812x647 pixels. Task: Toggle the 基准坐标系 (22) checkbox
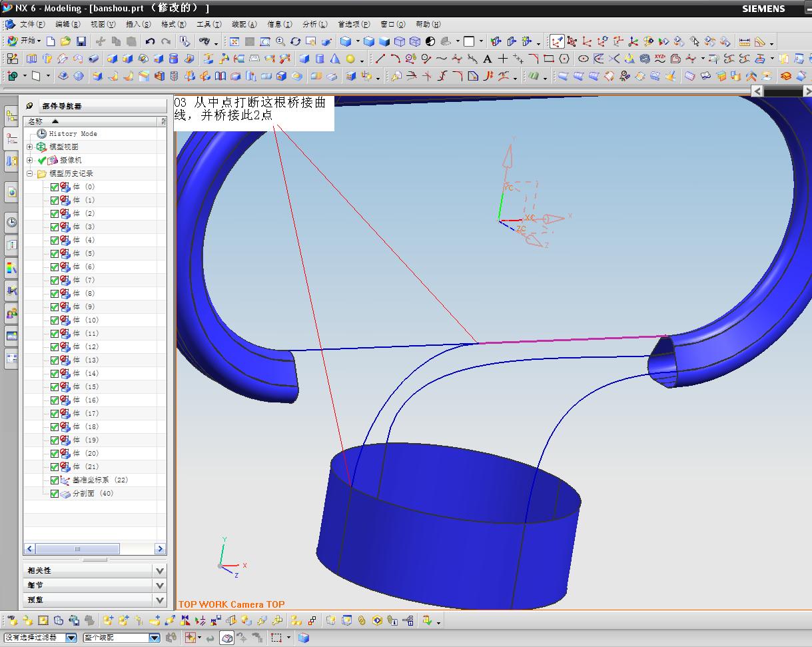(55, 480)
